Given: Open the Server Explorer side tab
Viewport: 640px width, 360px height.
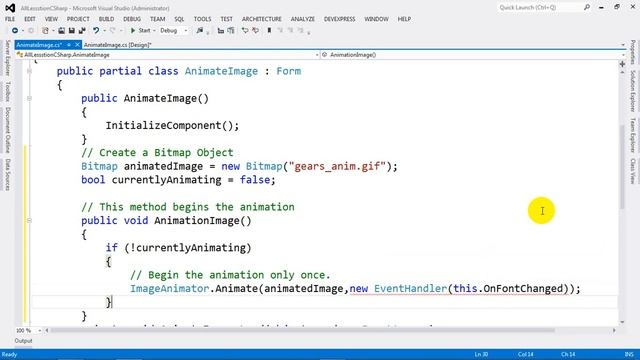Looking at the screenshot, I should [7, 58].
